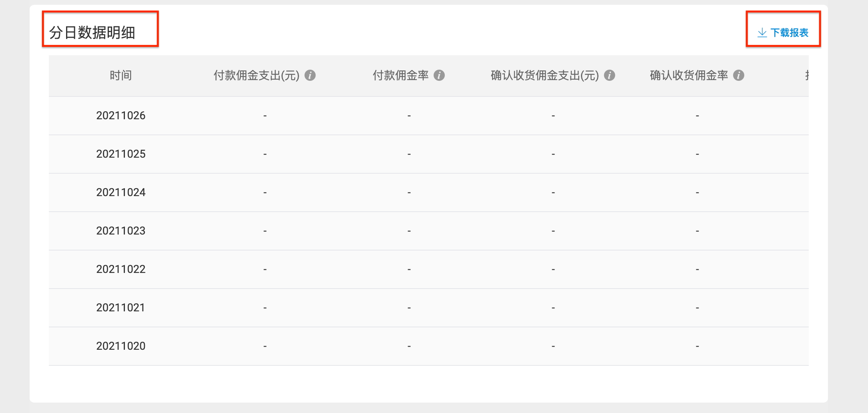Select the 20211022 date row

pyautogui.click(x=121, y=269)
